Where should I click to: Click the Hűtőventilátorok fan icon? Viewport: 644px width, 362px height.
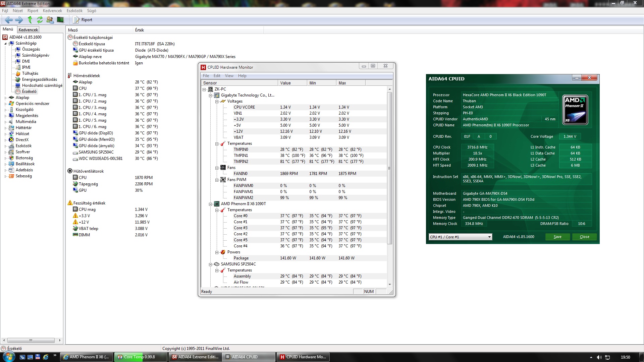pyautogui.click(x=70, y=171)
